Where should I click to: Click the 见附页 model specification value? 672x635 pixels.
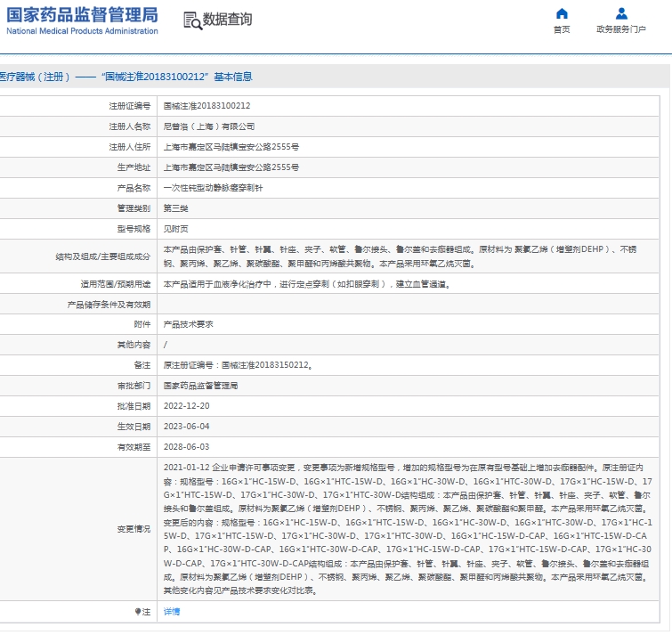pos(175,229)
